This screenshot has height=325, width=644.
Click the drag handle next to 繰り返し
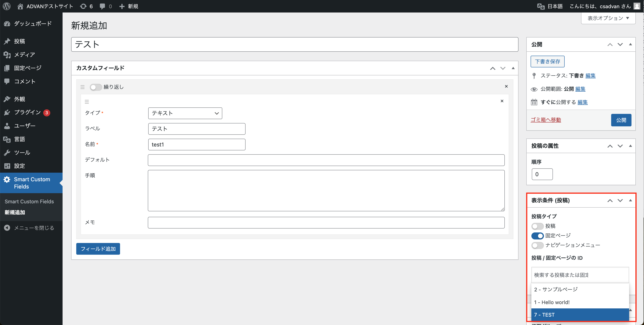coord(83,87)
